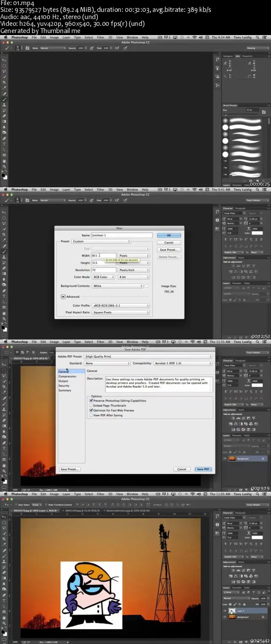Open the Width units dropdown in New dialog
271x644 pixels.
point(134,255)
